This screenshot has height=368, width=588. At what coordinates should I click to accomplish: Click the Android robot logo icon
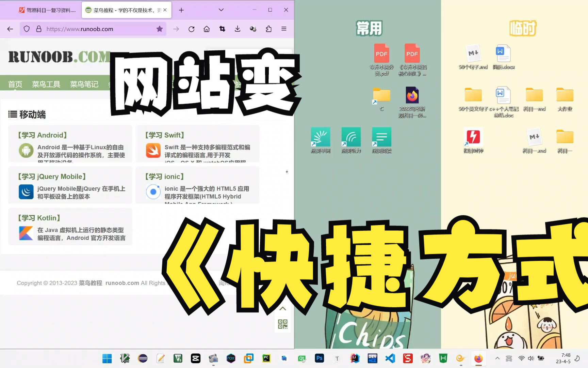[26, 151]
